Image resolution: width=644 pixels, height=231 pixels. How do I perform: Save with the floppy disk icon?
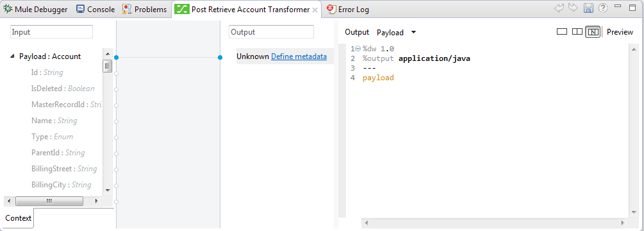(x=588, y=8)
